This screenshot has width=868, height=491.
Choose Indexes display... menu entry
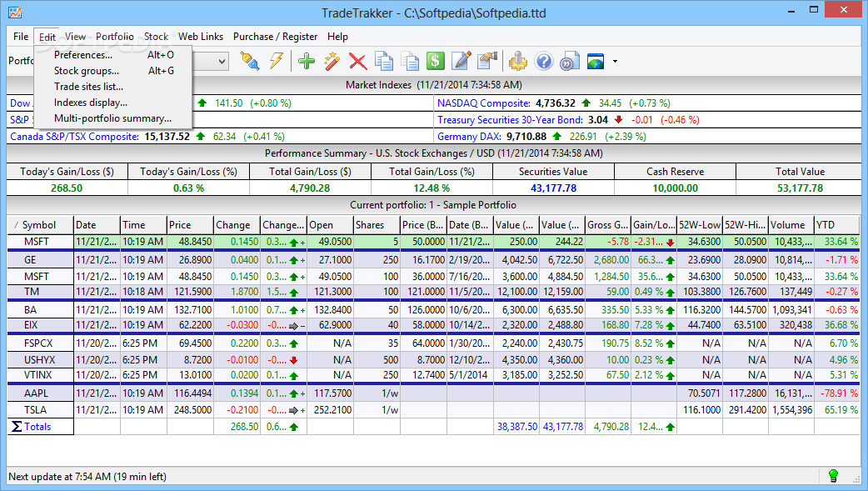click(113, 103)
